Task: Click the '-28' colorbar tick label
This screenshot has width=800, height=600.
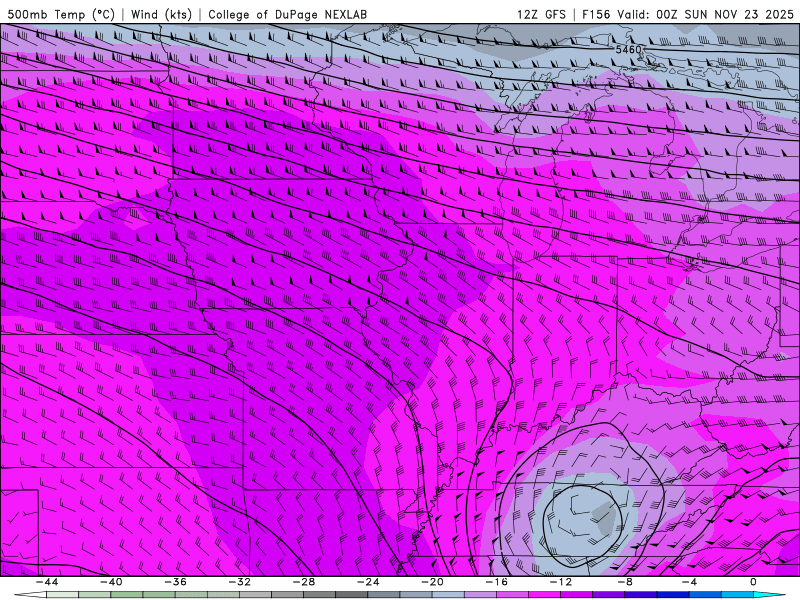Action: click(304, 582)
